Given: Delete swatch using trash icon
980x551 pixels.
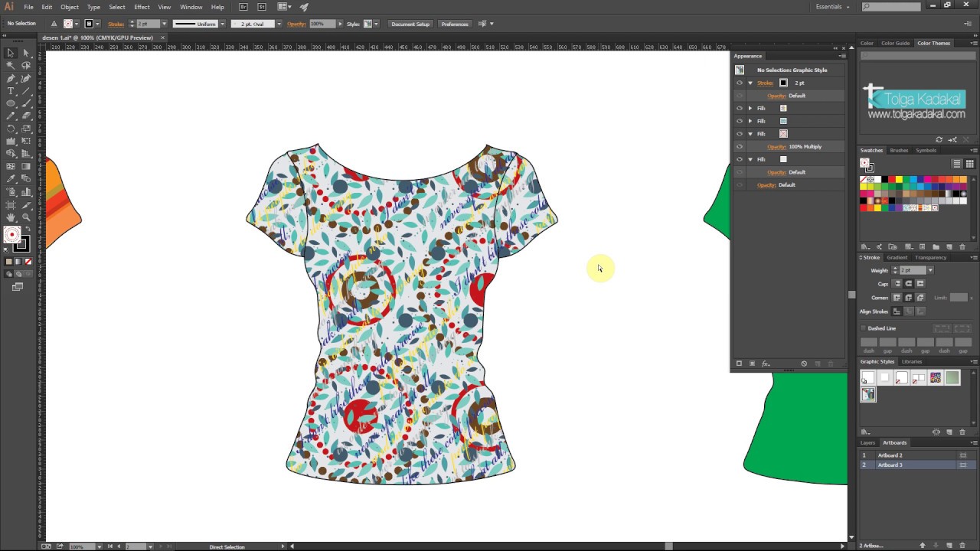Looking at the screenshot, I should point(962,246).
